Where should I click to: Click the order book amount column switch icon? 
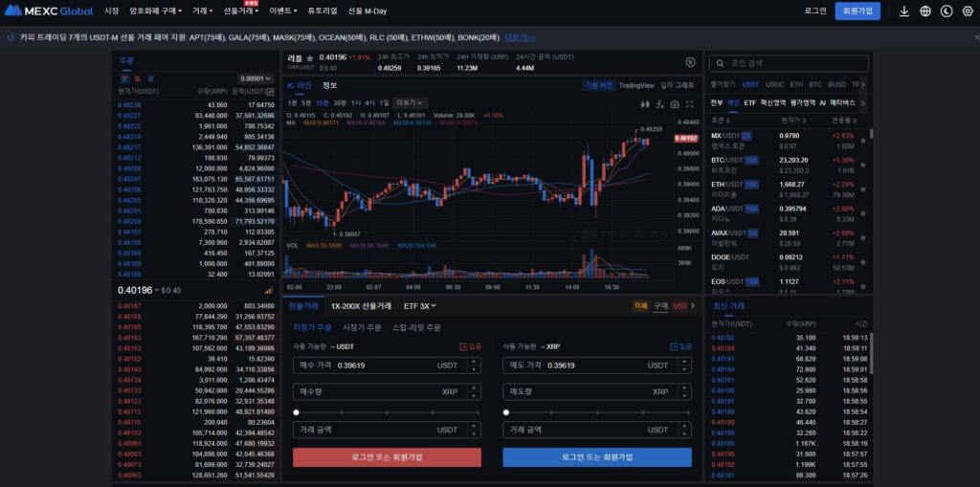[x=270, y=91]
